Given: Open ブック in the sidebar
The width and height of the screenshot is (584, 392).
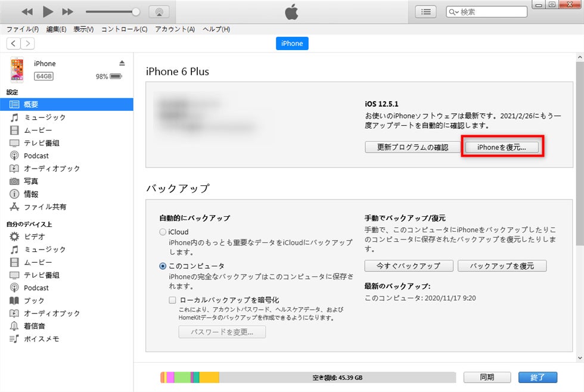Looking at the screenshot, I should [67, 300].
